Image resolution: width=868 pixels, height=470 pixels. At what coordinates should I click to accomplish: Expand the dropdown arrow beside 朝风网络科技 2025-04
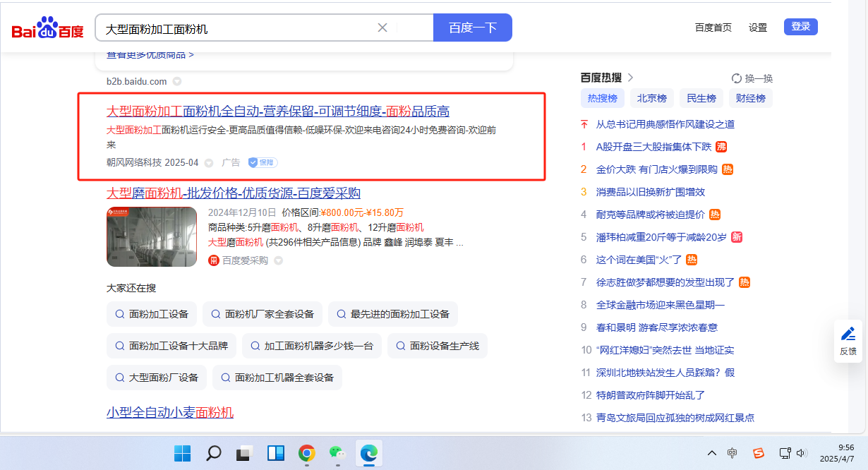coord(209,163)
